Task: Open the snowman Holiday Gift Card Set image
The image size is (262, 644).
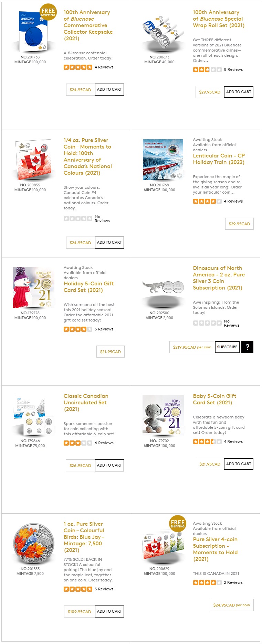Action: pos(34,287)
